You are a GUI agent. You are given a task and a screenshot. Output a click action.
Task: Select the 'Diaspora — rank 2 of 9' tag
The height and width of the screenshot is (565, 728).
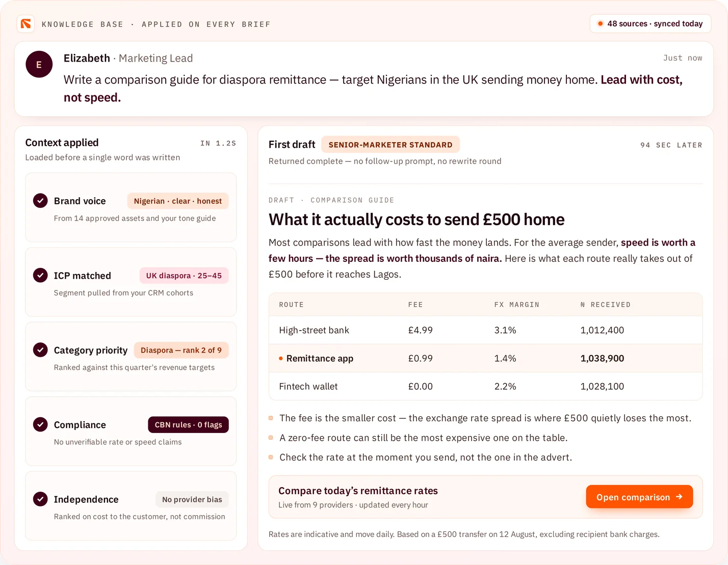[x=181, y=351]
